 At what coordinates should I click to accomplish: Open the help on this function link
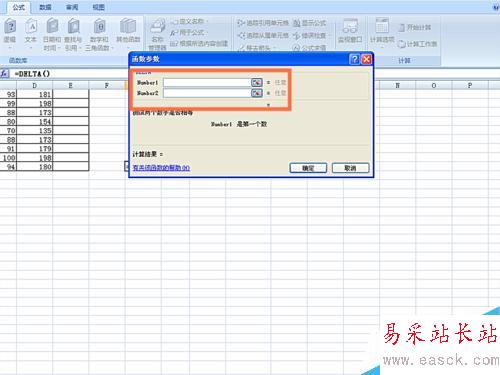click(x=161, y=168)
